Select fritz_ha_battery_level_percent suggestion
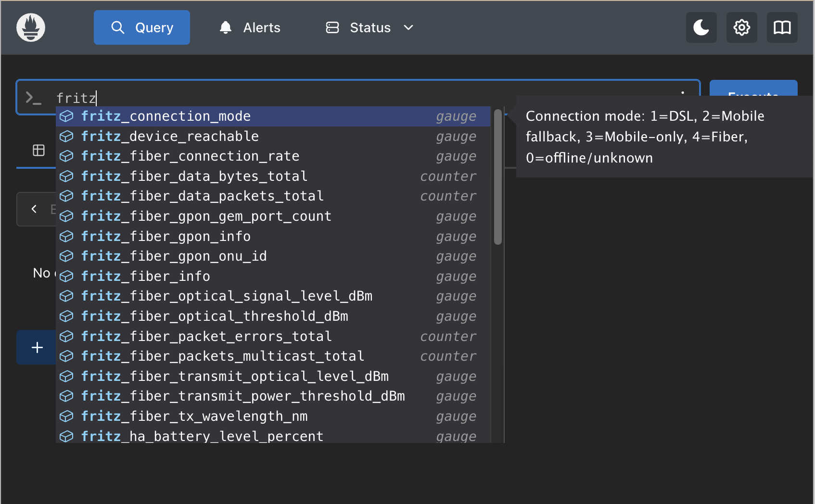 273,435
